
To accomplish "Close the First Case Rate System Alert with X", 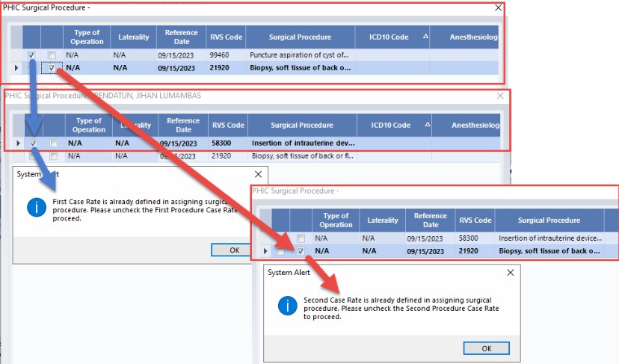I will click(258, 174).
